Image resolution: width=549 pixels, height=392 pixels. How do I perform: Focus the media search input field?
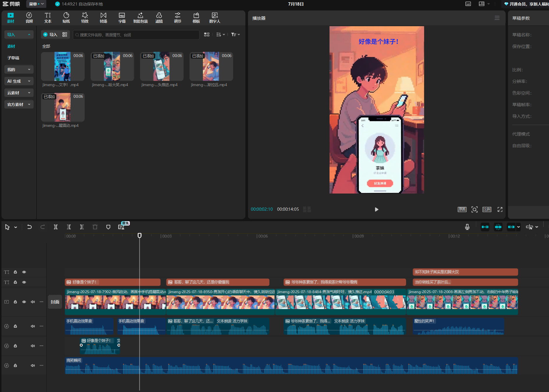[136, 35]
